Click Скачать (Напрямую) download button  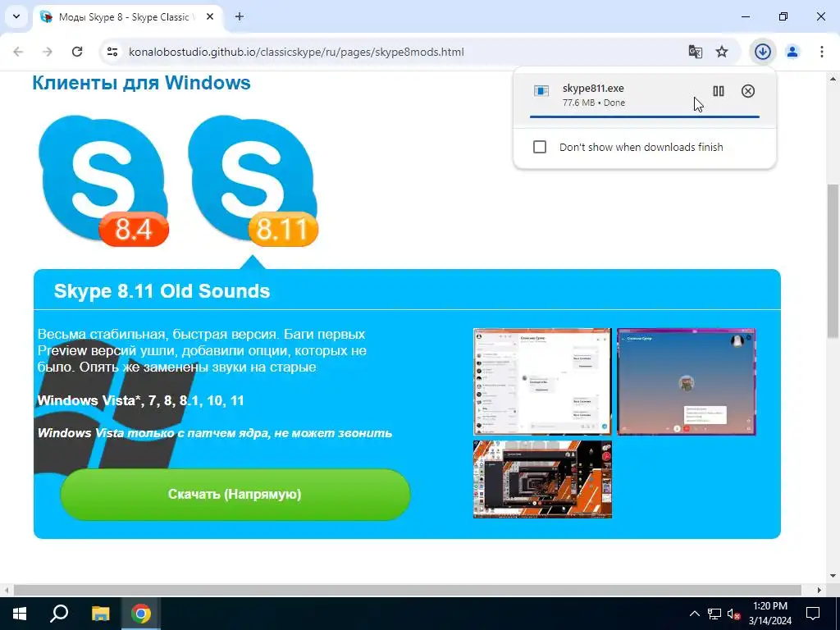pyautogui.click(x=235, y=494)
